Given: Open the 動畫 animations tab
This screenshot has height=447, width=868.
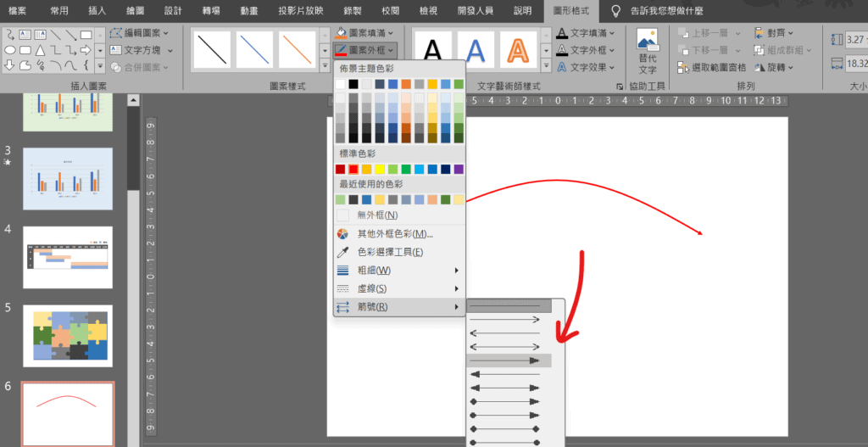Looking at the screenshot, I should click(249, 11).
